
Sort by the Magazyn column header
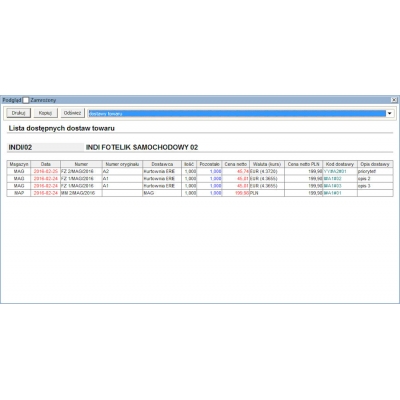tap(19, 164)
